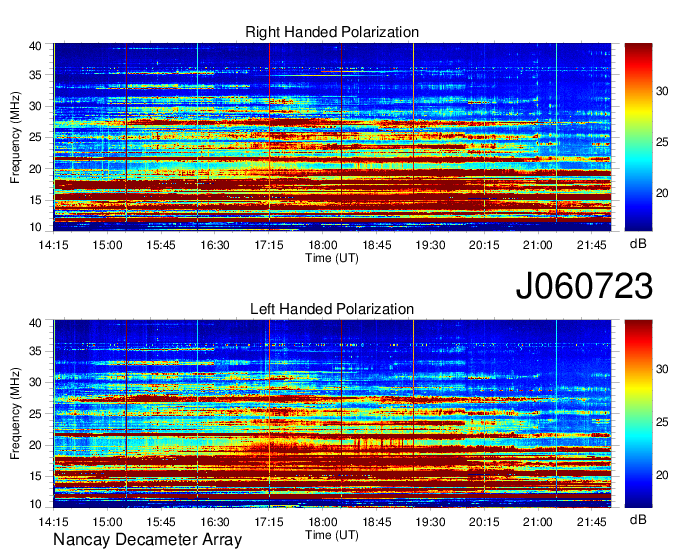Click "Time (UT)" label under Left Handed plot
The width and height of the screenshot is (680, 552).
(x=332, y=535)
